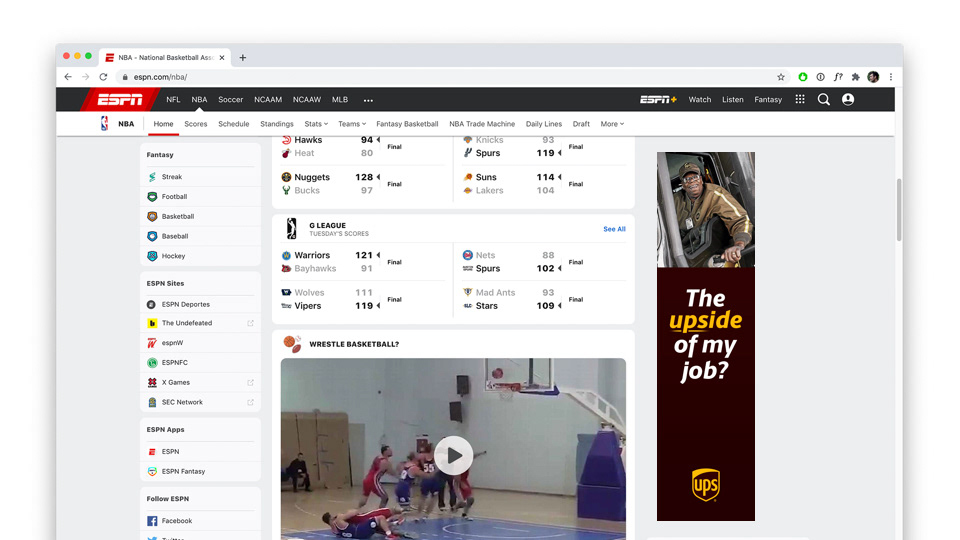Click the ESPN logo in header
The width and height of the screenshot is (960, 540).
click(x=120, y=99)
